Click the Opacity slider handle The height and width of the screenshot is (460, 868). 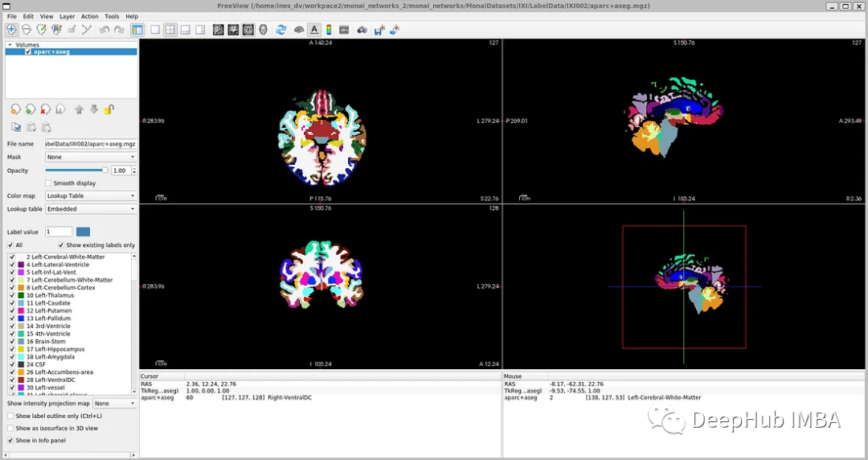click(104, 170)
